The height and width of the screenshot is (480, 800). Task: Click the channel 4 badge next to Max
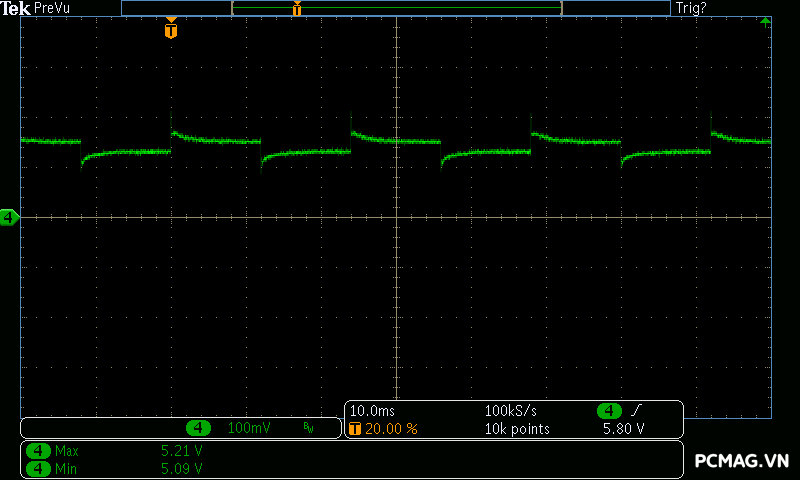tap(39, 451)
